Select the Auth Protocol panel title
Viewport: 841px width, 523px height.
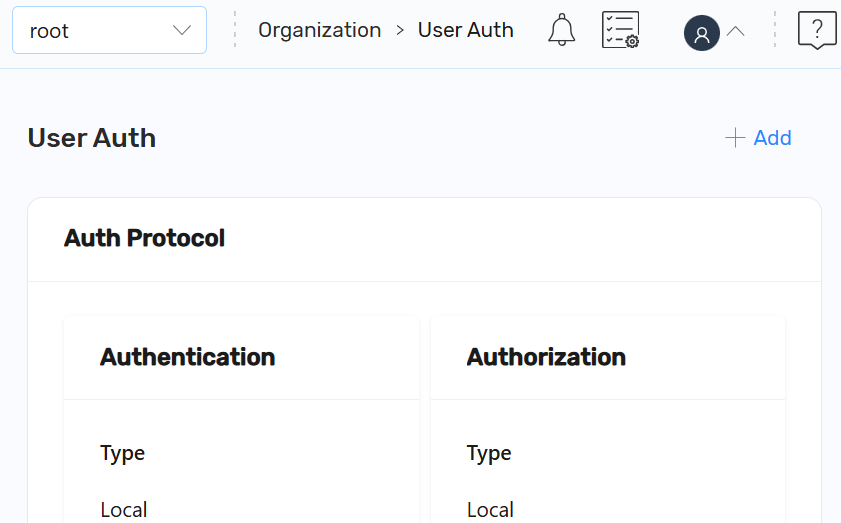[145, 238]
